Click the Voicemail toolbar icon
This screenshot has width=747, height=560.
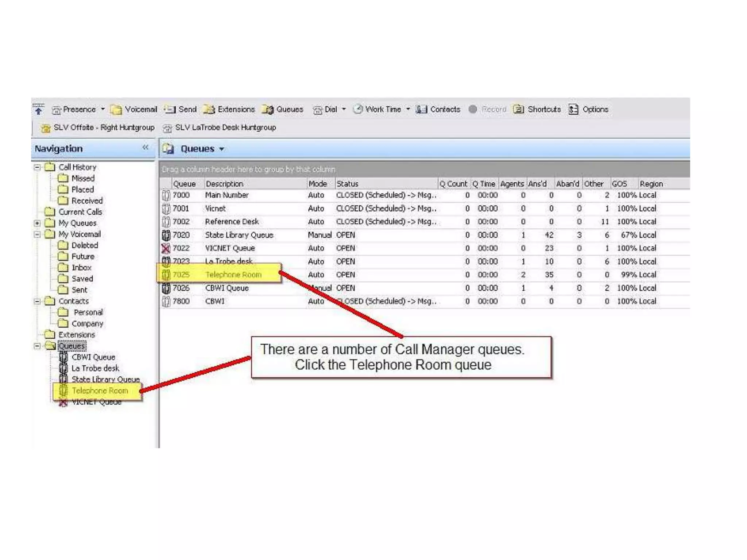coord(116,109)
